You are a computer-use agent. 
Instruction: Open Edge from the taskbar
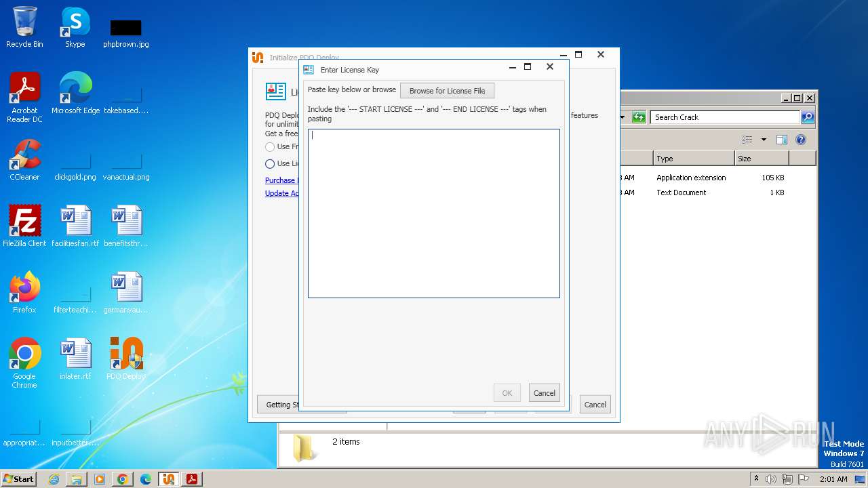[x=146, y=479]
